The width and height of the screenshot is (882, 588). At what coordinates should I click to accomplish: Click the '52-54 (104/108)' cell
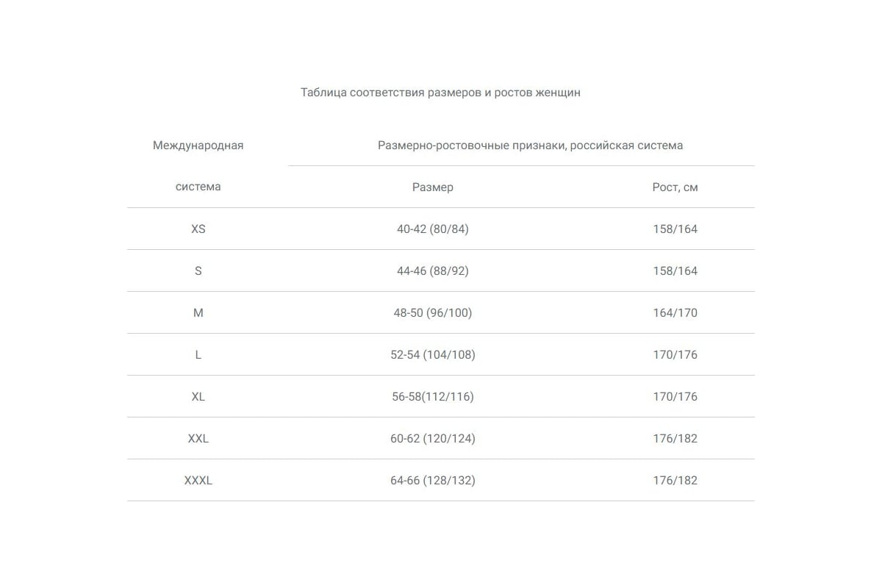(432, 355)
